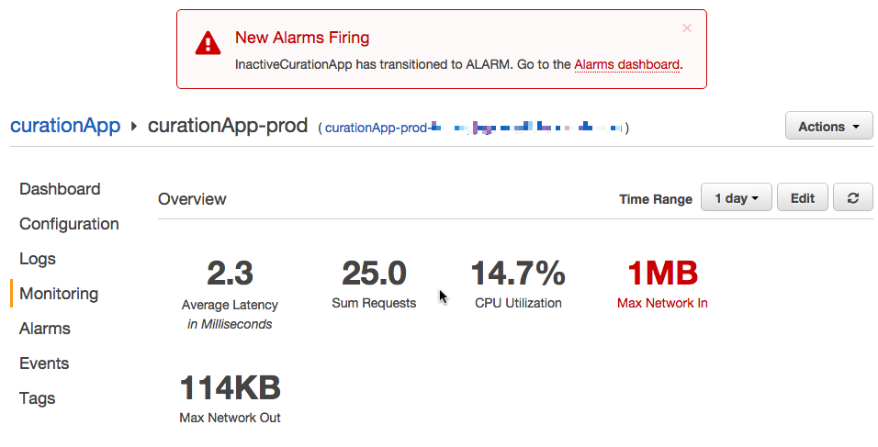Screen dimensions: 878x447
Task: Click the red warning triangle icon
Action: click(x=207, y=43)
